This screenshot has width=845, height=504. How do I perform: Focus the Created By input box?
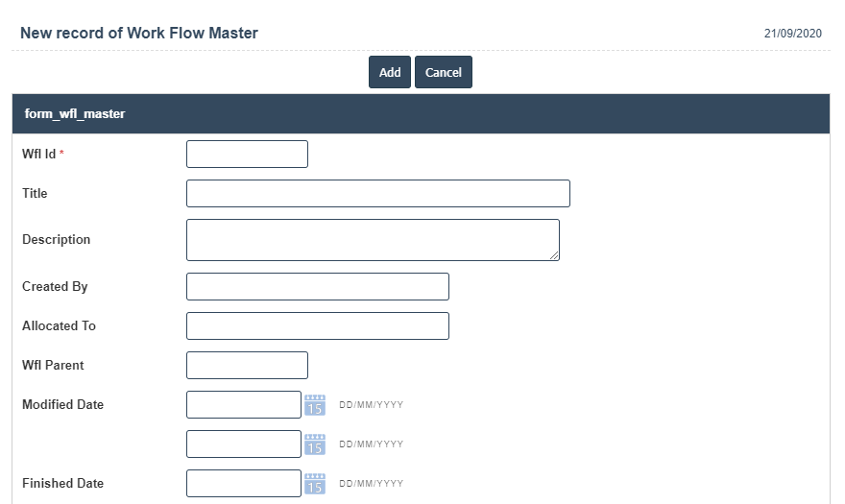[317, 287]
